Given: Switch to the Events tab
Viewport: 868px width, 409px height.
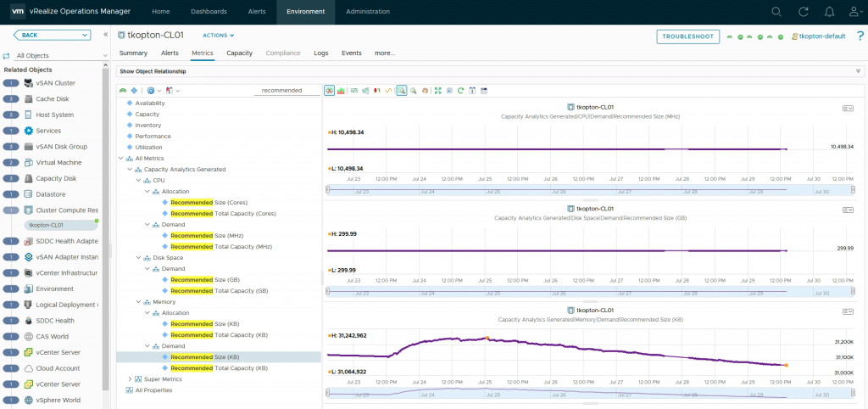Looking at the screenshot, I should point(352,53).
